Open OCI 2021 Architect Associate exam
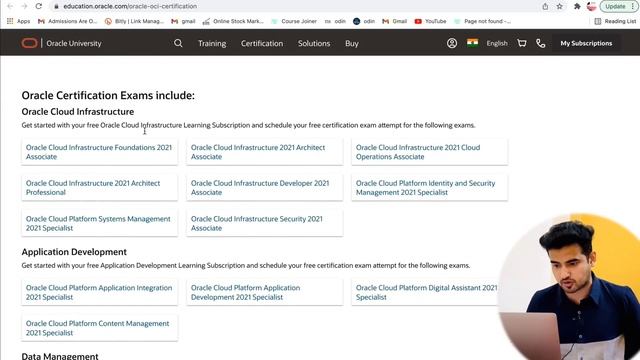 (264, 152)
